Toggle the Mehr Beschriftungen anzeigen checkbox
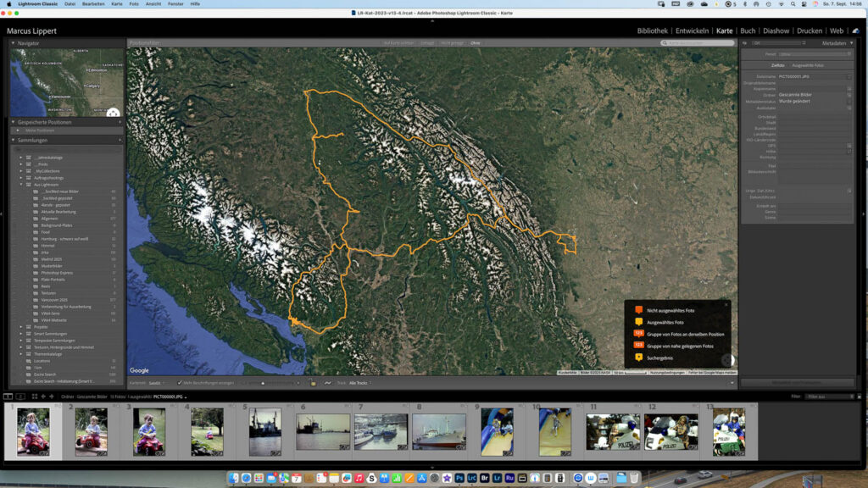The image size is (868, 488). pyautogui.click(x=180, y=383)
